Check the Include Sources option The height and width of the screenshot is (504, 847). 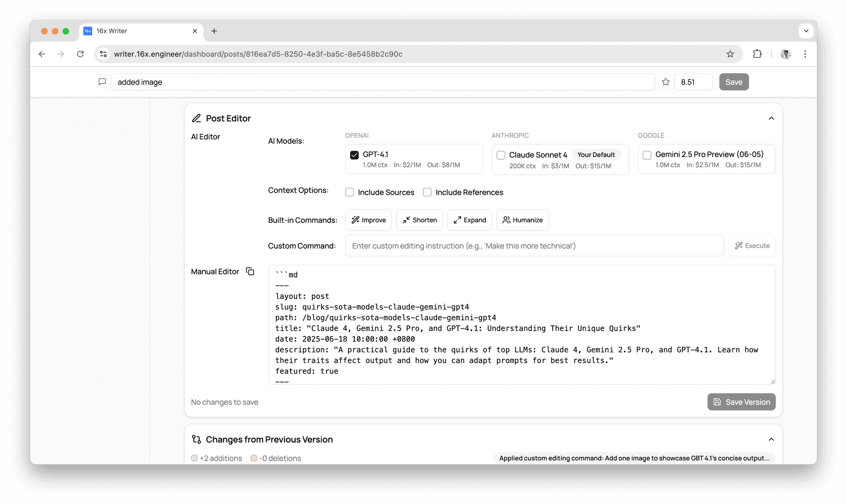click(349, 192)
